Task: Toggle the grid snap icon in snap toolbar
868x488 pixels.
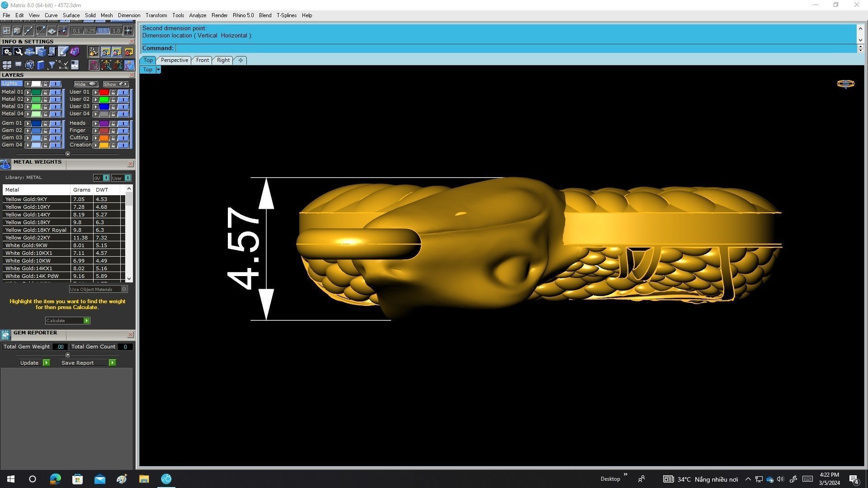Action: 6,31
